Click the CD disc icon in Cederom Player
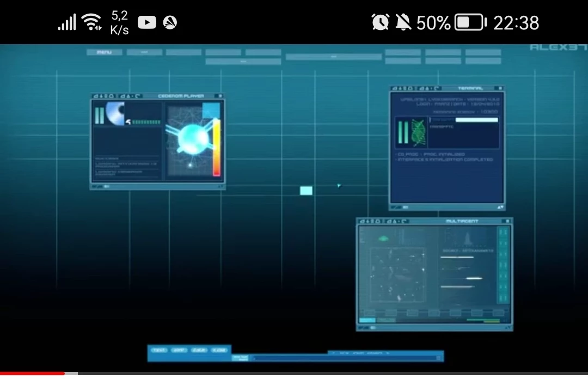This screenshot has width=588, height=379. tap(115, 113)
